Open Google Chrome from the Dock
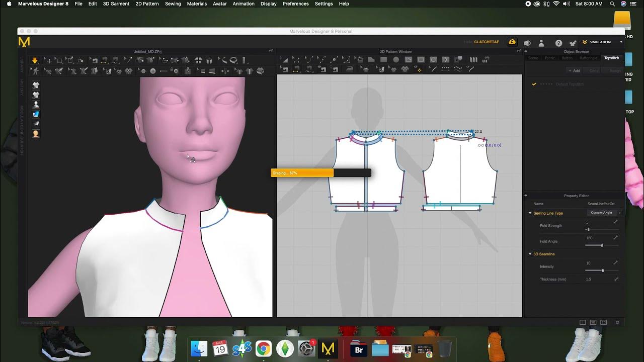The height and width of the screenshot is (362, 644). [263, 348]
